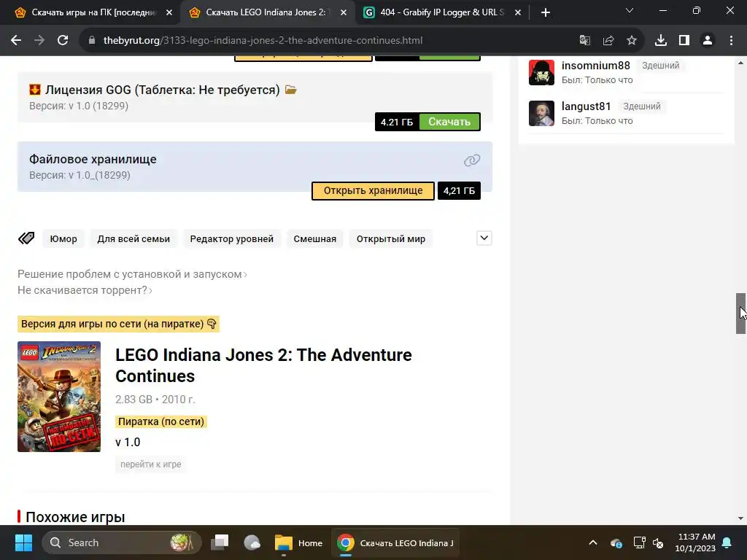This screenshot has width=747, height=560.
Task: Open the Chrome three-dot menu
Action: point(731,41)
